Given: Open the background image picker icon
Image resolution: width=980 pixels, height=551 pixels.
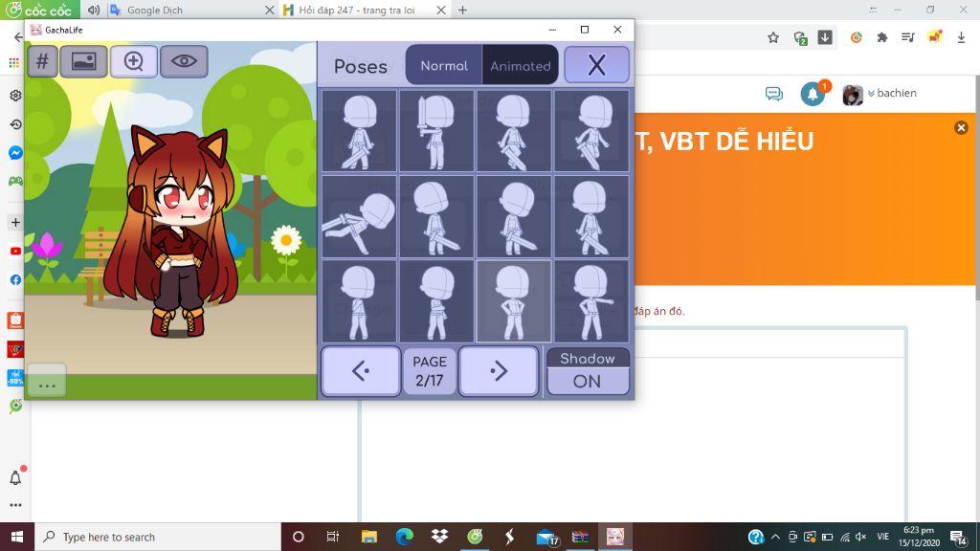Looking at the screenshot, I should (x=84, y=61).
